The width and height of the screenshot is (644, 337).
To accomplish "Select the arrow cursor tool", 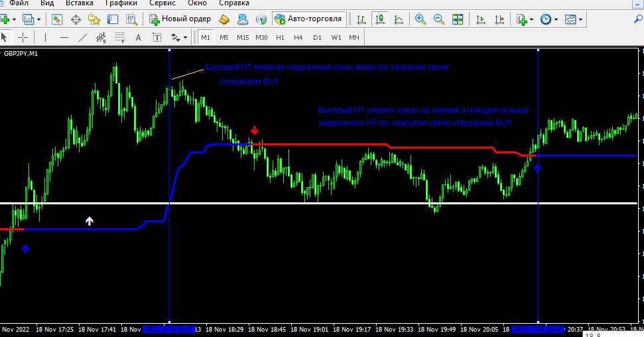I will 5,37.
